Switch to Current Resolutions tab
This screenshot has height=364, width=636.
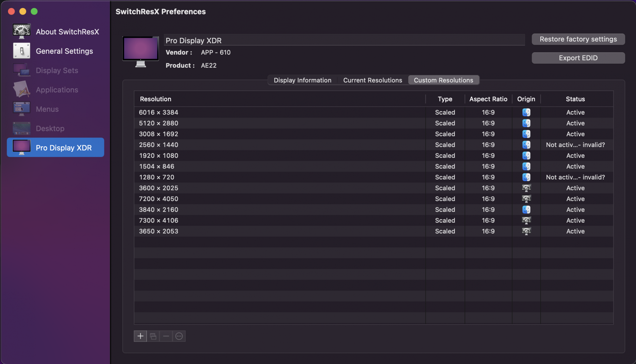click(x=372, y=80)
